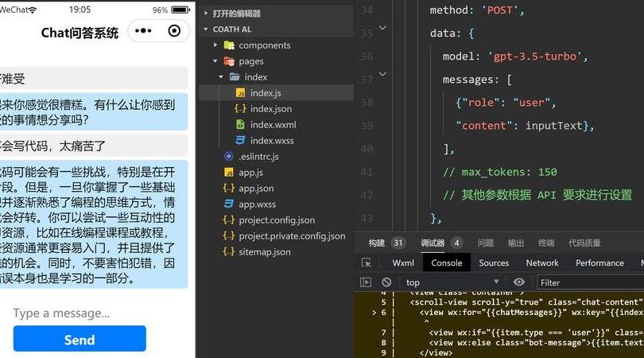Tap the battery indicator in status bar

tap(180, 10)
